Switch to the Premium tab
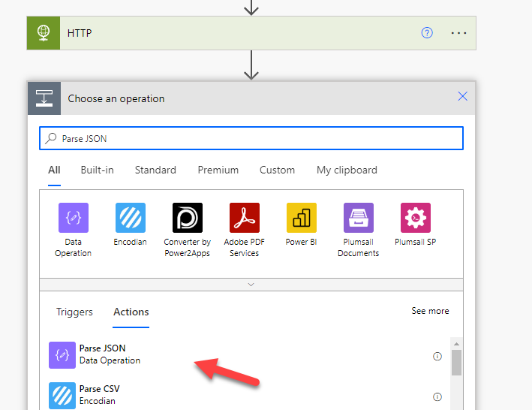This screenshot has width=532, height=410. pos(218,170)
